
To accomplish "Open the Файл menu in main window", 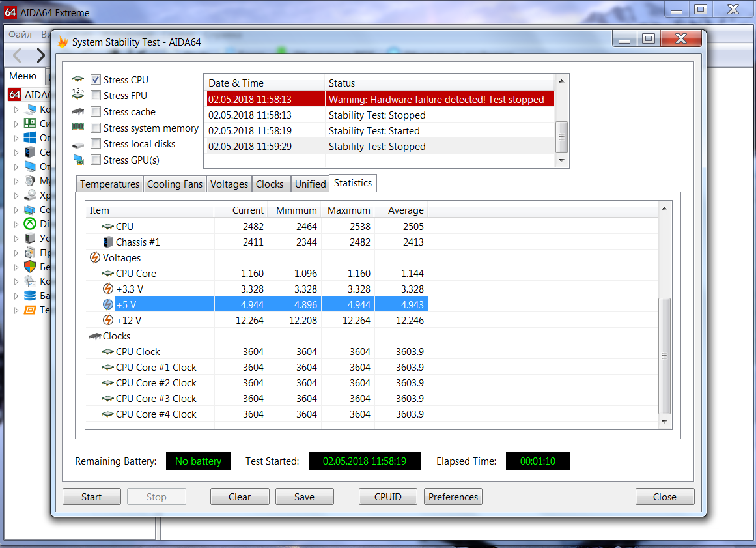I will 20,35.
